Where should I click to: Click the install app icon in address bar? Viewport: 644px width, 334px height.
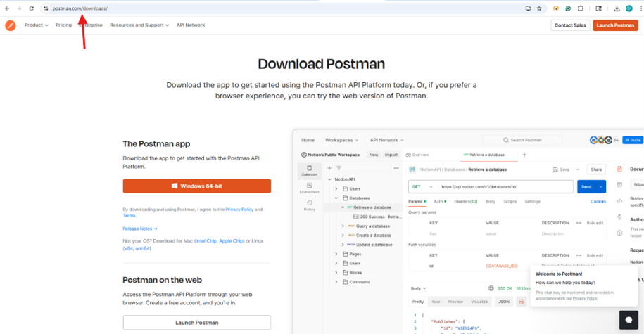[x=528, y=8]
